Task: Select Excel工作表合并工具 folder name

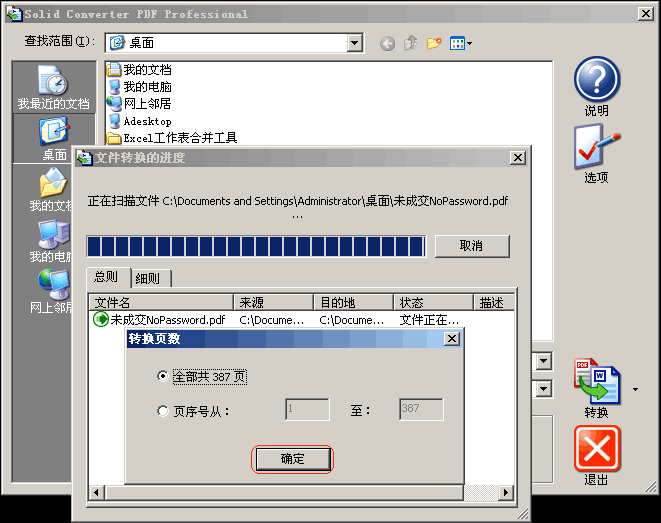Action: [x=180, y=138]
